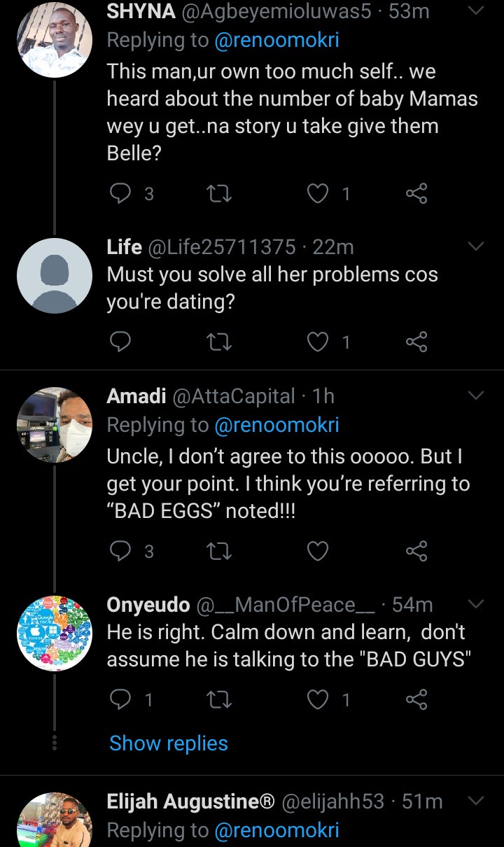Share Onyeudo's "BAD GUYS" tweet

click(x=416, y=699)
